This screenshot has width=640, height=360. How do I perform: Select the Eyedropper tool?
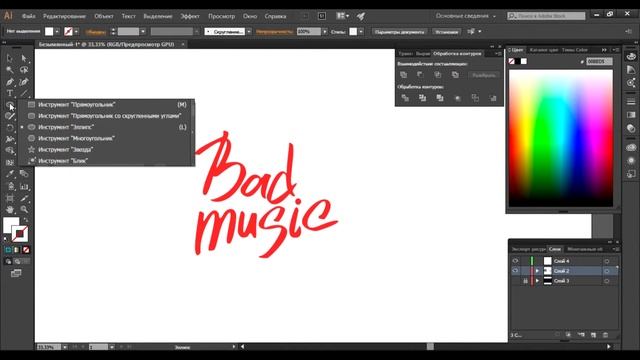pyautogui.click(x=9, y=174)
